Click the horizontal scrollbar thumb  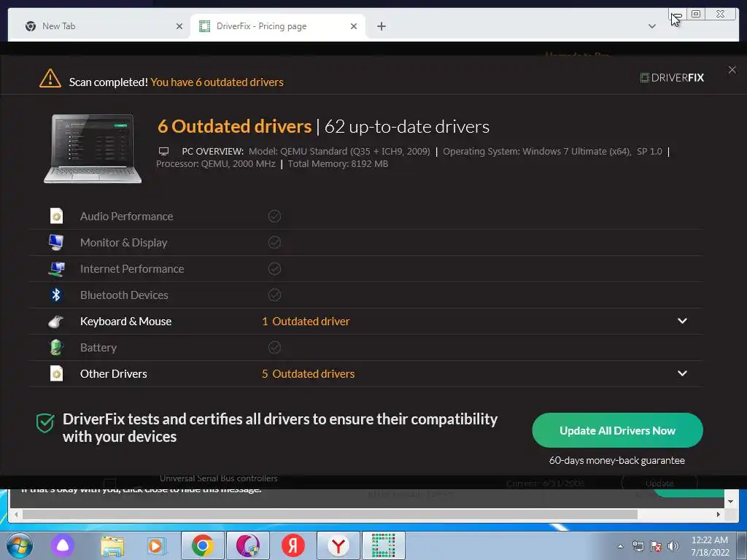[x=330, y=514]
